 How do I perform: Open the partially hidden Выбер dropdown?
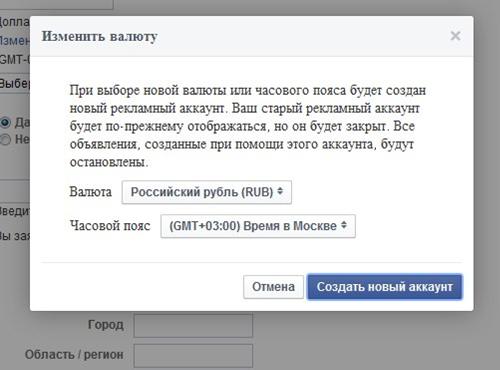click(x=15, y=83)
